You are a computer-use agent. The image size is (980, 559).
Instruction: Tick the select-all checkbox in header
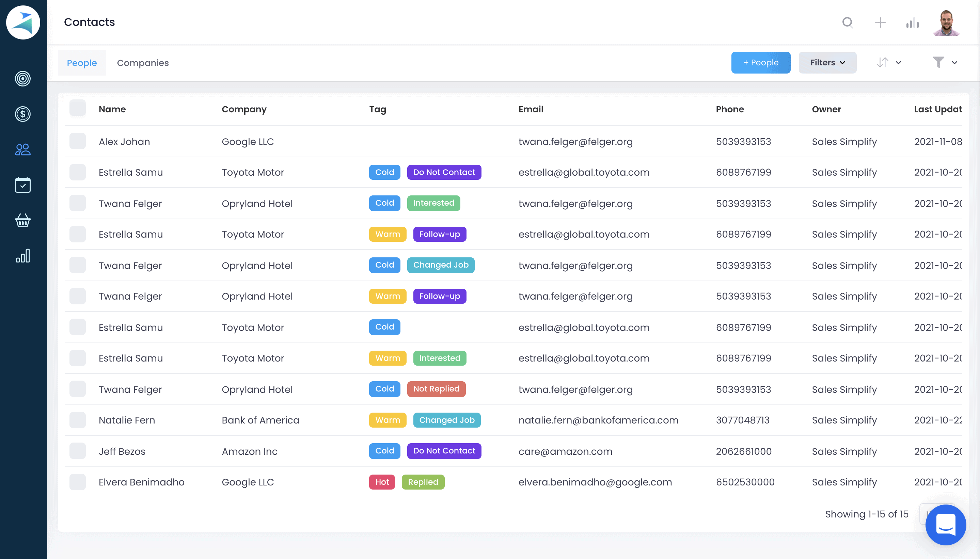pos(78,108)
